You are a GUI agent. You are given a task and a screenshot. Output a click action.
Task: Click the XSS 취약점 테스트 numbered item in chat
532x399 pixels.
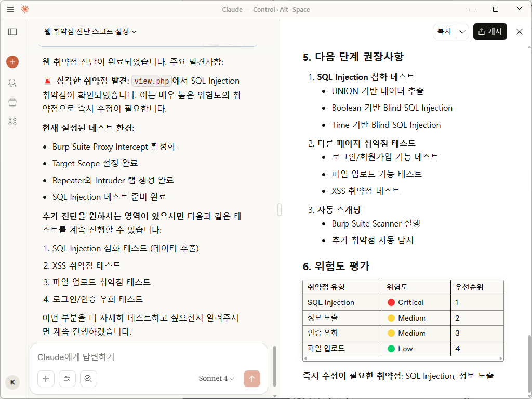point(87,265)
